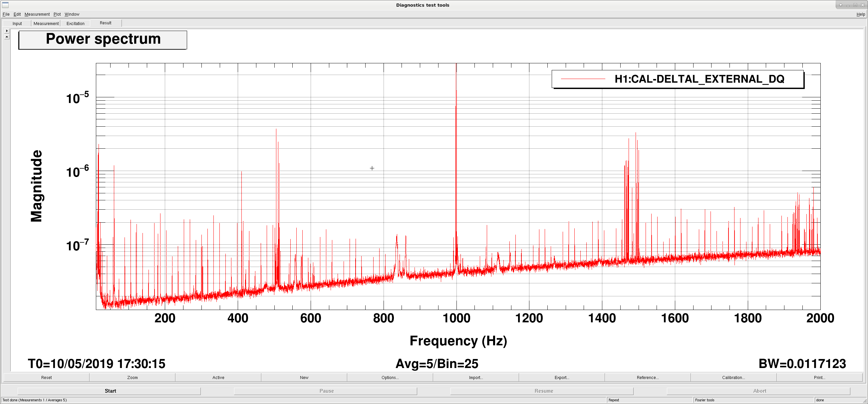Open the Plot menu
This screenshot has width=868, height=404.
pyautogui.click(x=57, y=14)
